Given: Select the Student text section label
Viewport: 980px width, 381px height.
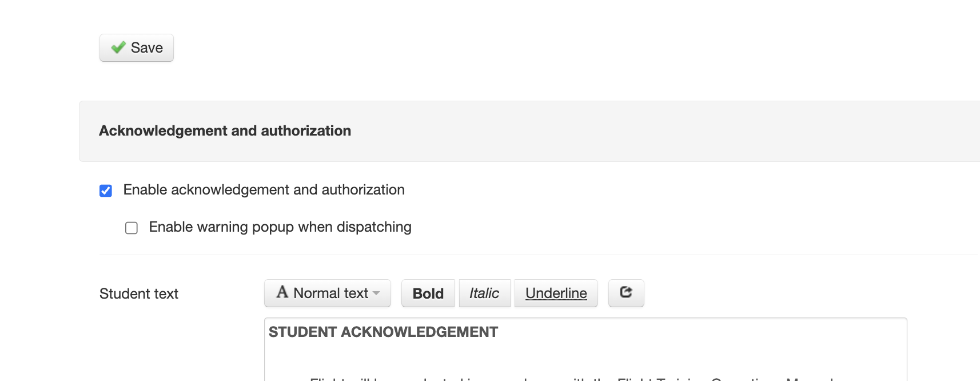Looking at the screenshot, I should pyautogui.click(x=138, y=293).
